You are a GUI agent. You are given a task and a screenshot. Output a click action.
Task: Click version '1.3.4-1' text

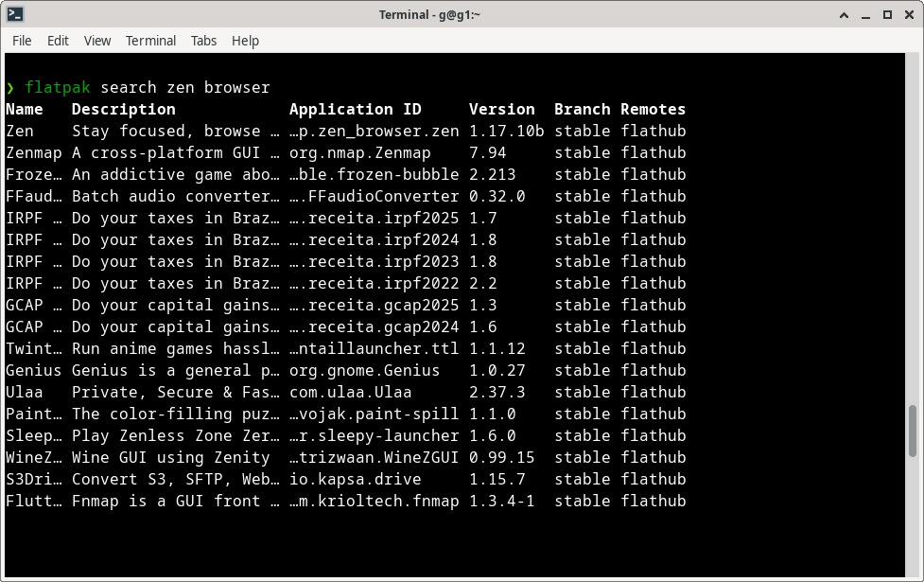click(x=502, y=502)
